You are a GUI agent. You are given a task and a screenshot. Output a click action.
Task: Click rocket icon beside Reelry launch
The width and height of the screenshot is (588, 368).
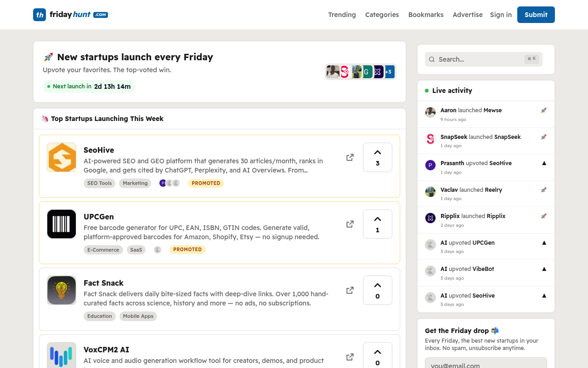(x=544, y=190)
